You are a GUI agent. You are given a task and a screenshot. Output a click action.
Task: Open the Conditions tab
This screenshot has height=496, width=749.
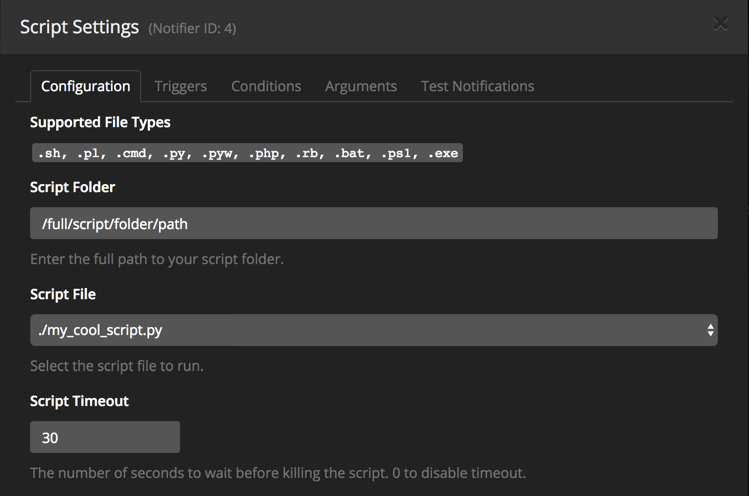[x=266, y=86]
